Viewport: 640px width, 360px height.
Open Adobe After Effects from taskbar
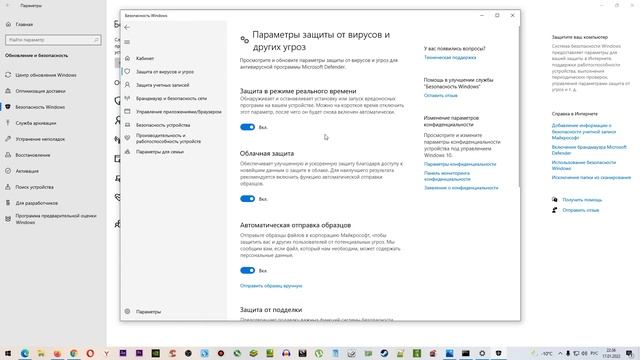coord(123,353)
